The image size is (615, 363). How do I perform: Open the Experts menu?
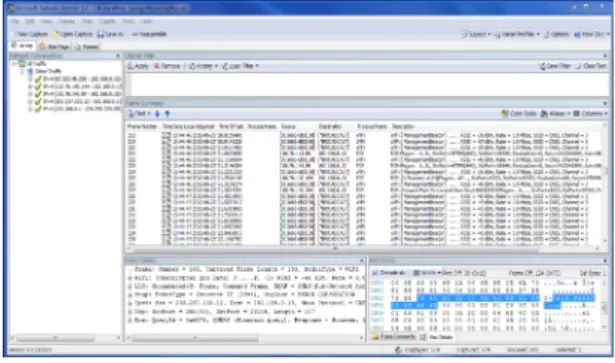click(x=107, y=22)
